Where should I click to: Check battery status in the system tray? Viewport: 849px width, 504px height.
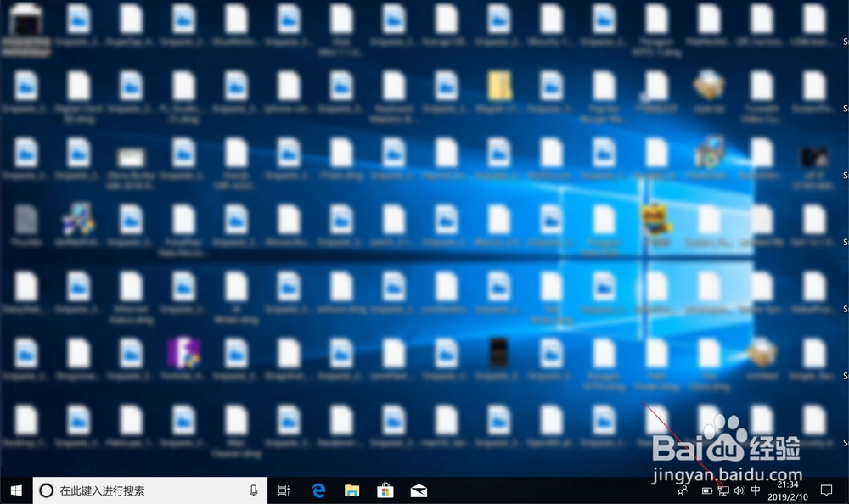click(706, 491)
